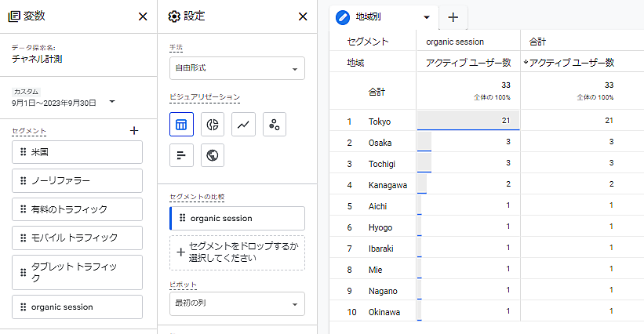Open the ピボット 最初の列 dropdown
Screen dimensions: 644x334
[237, 303]
